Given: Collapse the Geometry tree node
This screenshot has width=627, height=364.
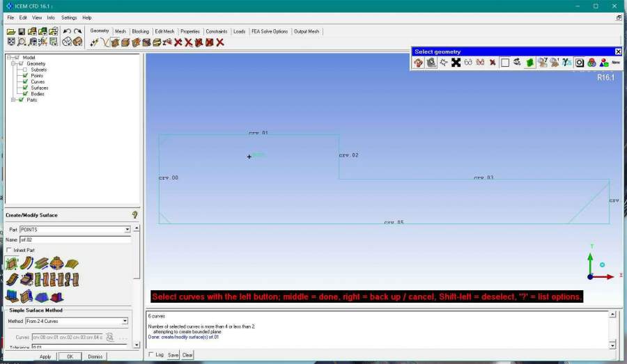Looking at the screenshot, I should [x=13, y=63].
